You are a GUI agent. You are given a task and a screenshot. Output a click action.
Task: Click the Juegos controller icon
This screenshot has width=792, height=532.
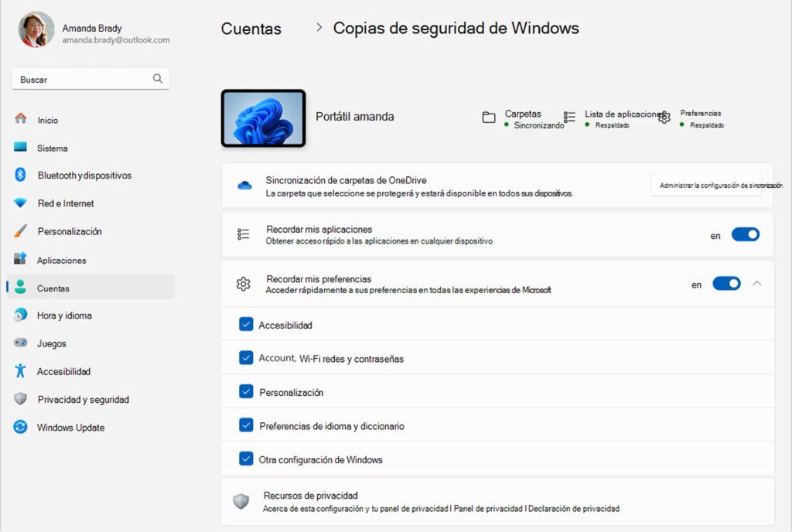21,343
